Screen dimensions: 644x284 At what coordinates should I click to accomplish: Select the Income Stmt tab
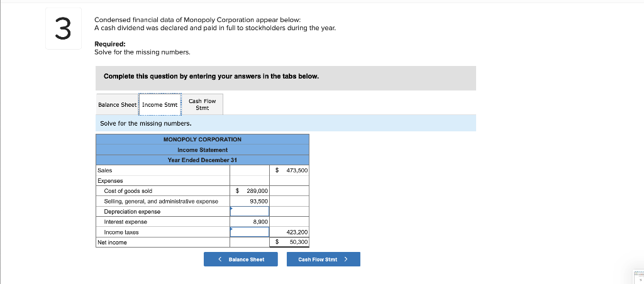click(160, 105)
